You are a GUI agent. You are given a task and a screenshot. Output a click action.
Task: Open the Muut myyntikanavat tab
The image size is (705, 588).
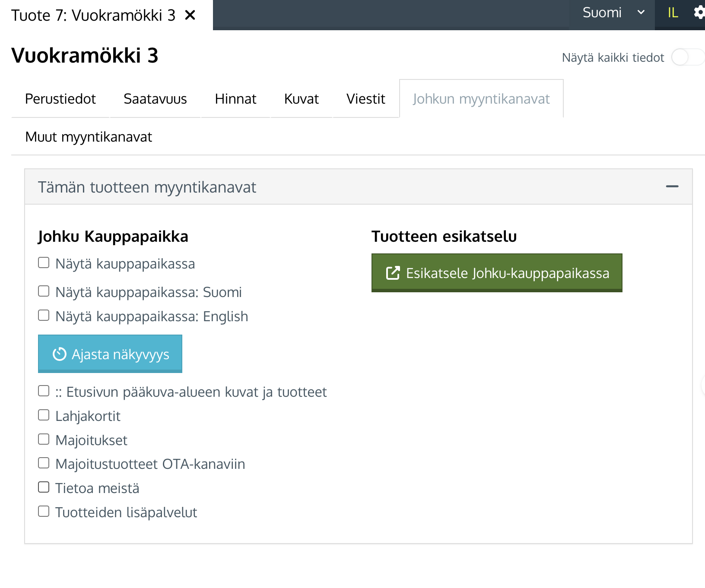(x=89, y=137)
